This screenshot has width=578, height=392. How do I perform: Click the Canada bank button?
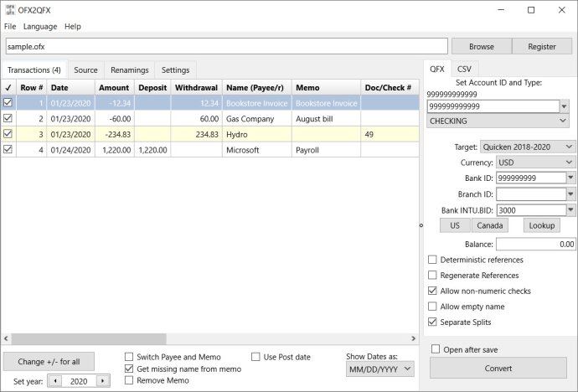point(489,225)
